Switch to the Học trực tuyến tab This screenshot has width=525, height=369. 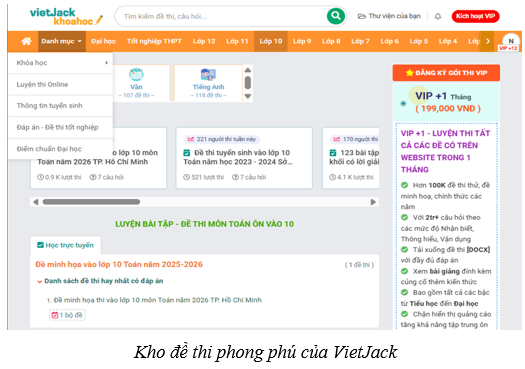pos(66,245)
